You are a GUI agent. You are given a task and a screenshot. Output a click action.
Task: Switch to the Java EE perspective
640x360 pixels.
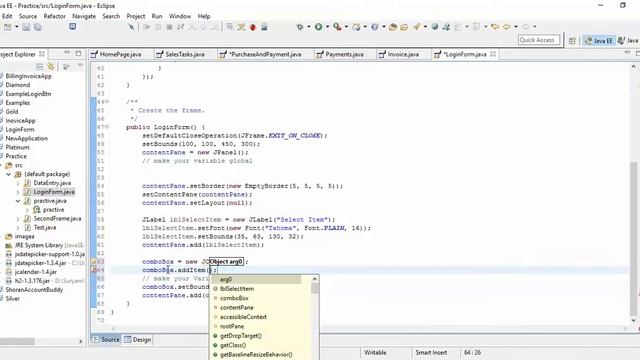598,40
